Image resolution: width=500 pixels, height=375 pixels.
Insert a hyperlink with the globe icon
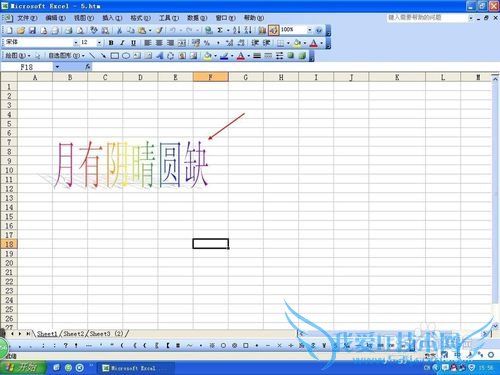pos(209,30)
